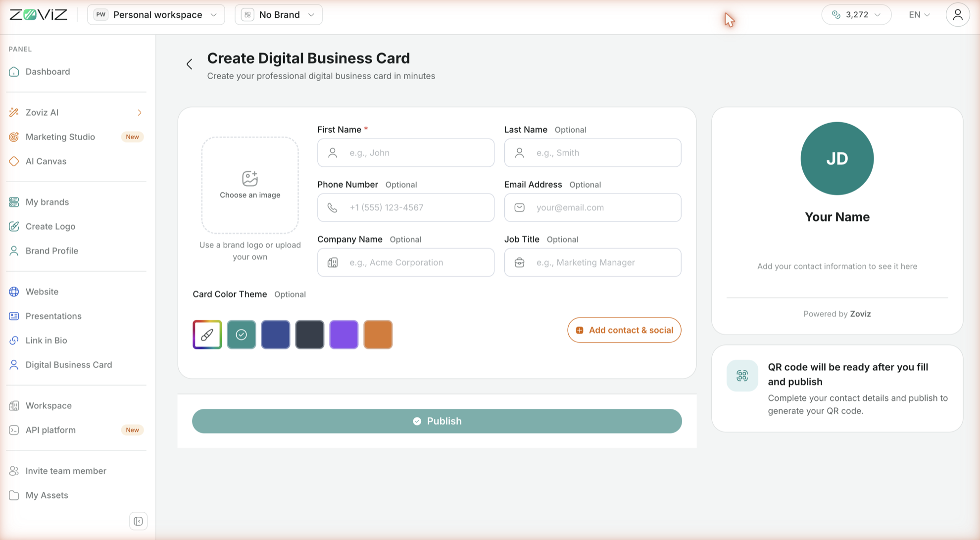The height and width of the screenshot is (540, 980).
Task: Select the purple color theme
Action: click(344, 335)
